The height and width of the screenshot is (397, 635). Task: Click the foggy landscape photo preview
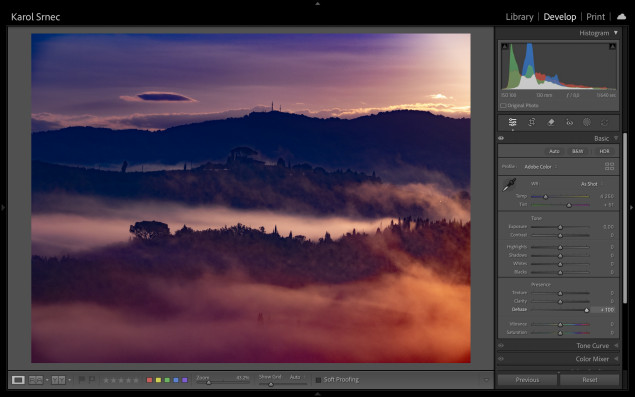pyautogui.click(x=251, y=198)
